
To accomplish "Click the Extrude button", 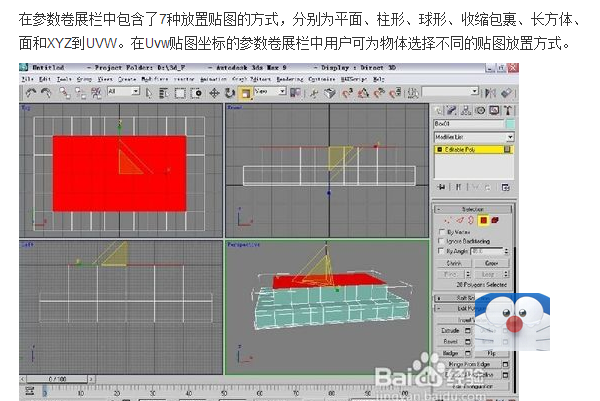I will click(x=450, y=330).
